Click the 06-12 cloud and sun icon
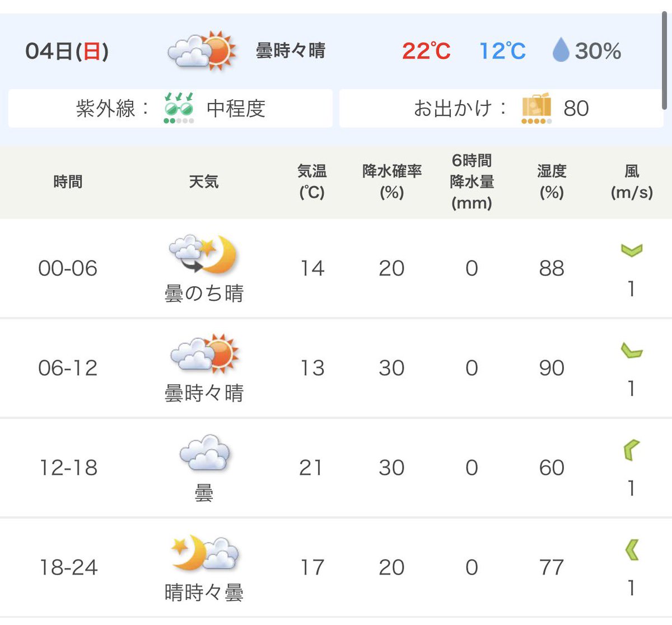 point(204,354)
